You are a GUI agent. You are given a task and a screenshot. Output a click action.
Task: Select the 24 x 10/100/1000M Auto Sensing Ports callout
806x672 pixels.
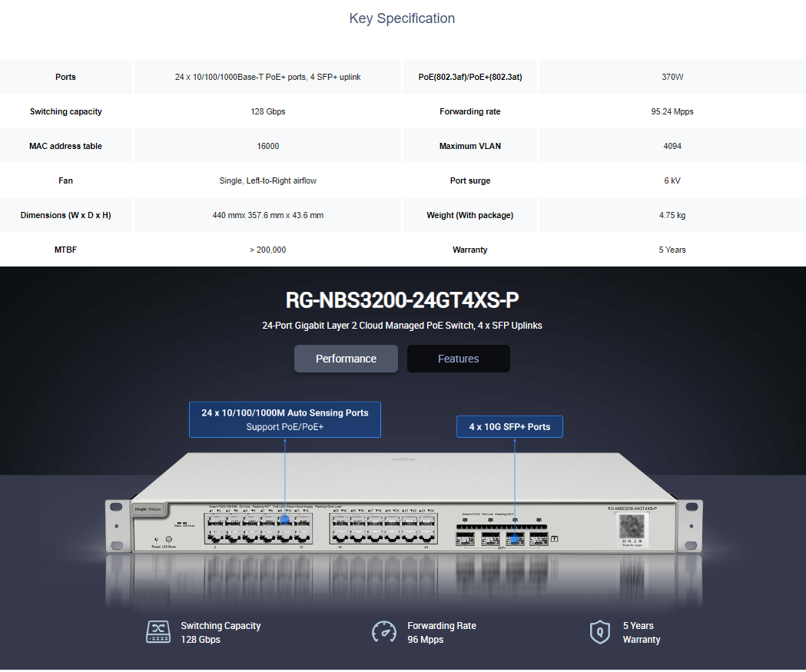285,420
